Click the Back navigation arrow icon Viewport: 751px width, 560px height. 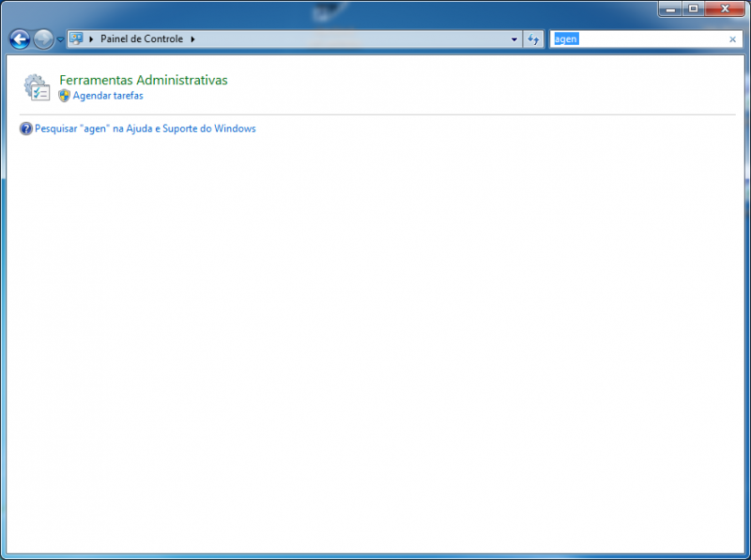(x=19, y=39)
